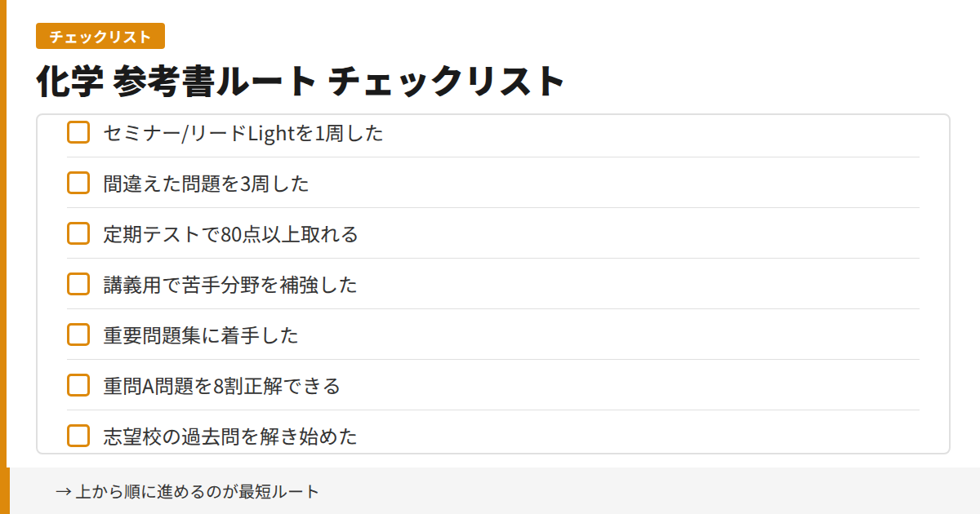Check the 重要問題集に着手した checkbox

click(78, 335)
